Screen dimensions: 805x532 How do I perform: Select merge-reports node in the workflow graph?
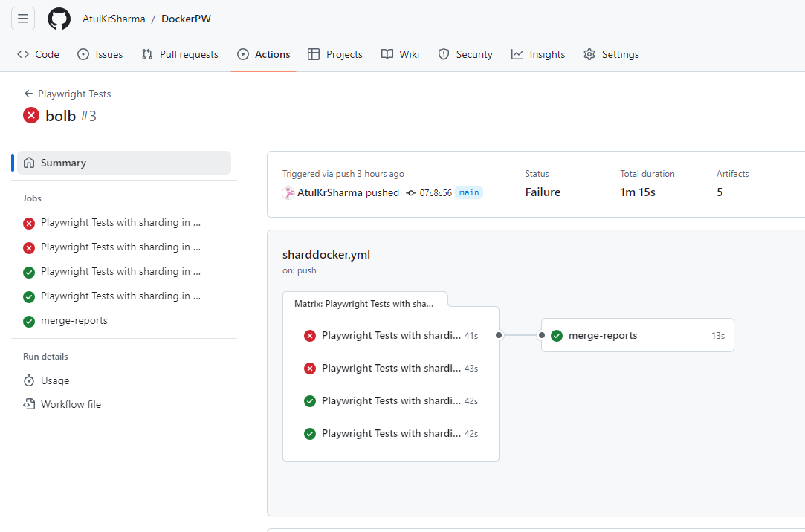tap(637, 335)
